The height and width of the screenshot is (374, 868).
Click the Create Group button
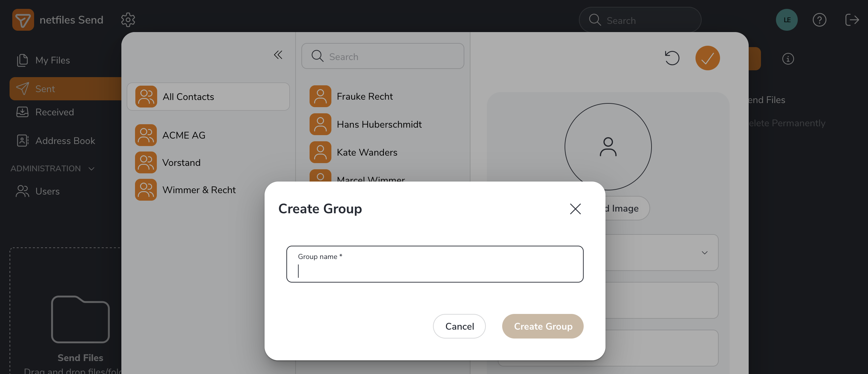[543, 326]
